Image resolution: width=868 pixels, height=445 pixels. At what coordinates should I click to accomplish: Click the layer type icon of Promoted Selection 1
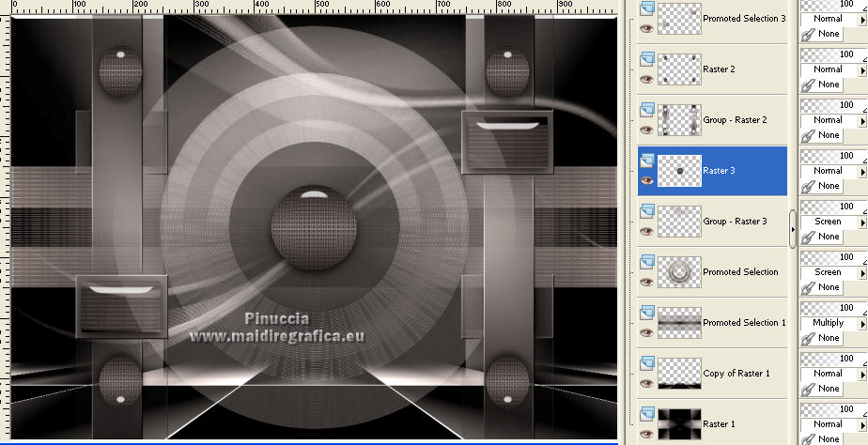(646, 314)
